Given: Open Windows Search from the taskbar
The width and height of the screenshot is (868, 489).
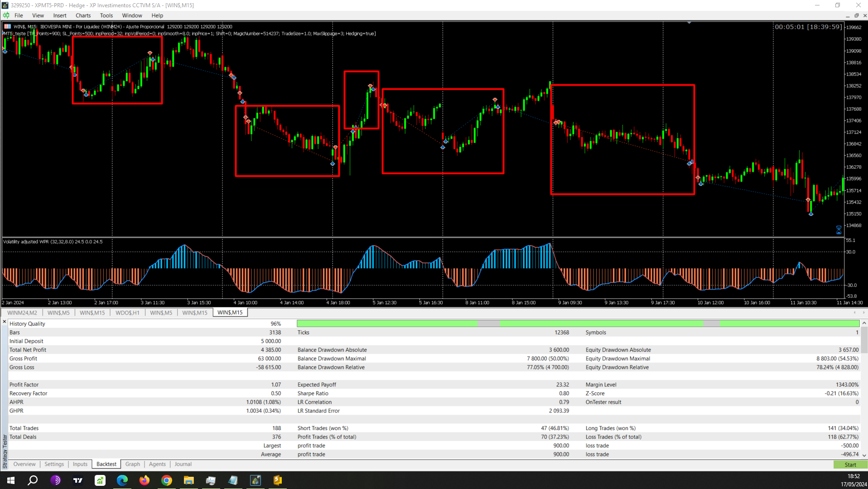Looking at the screenshot, I should click(x=32, y=480).
